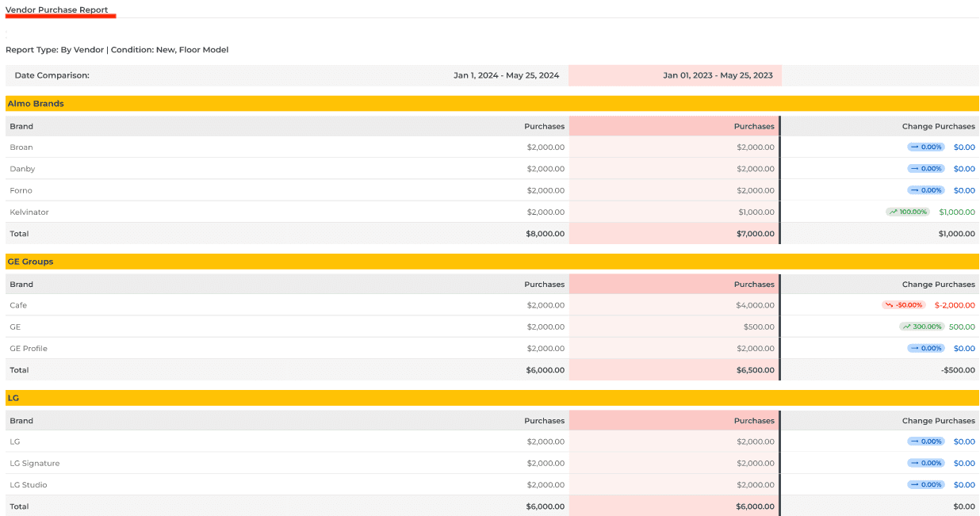Click the LG Studio brand name
The height and width of the screenshot is (516, 980).
point(29,484)
